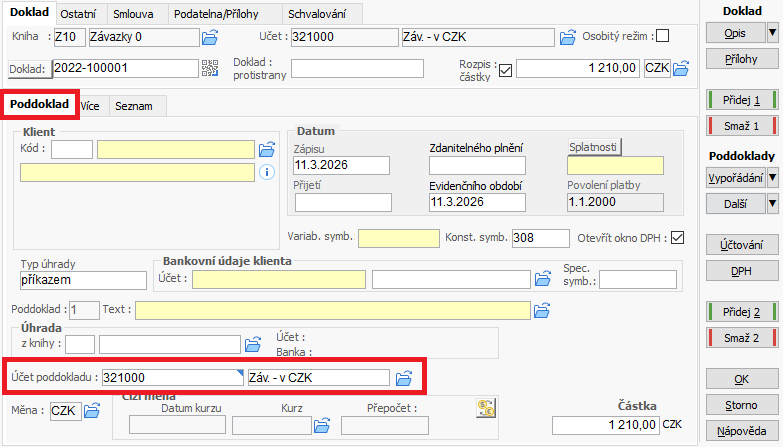
Task: Click the Účtování button
Action: pyautogui.click(x=741, y=245)
